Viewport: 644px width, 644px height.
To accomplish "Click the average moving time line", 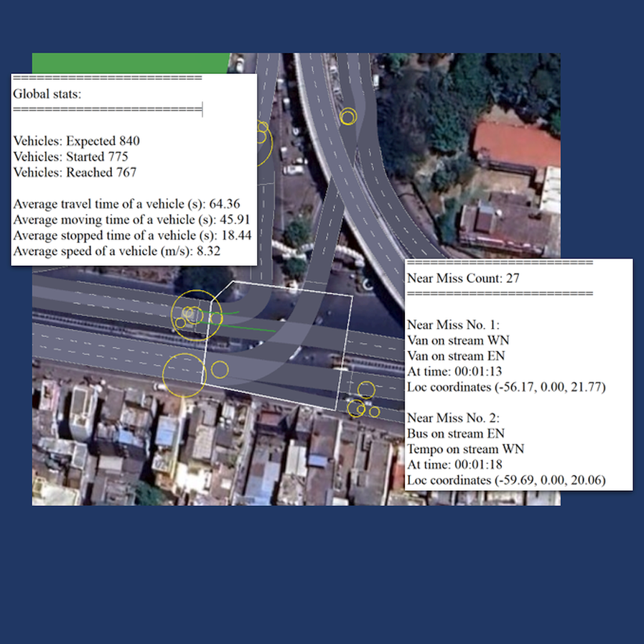I will tap(131, 220).
